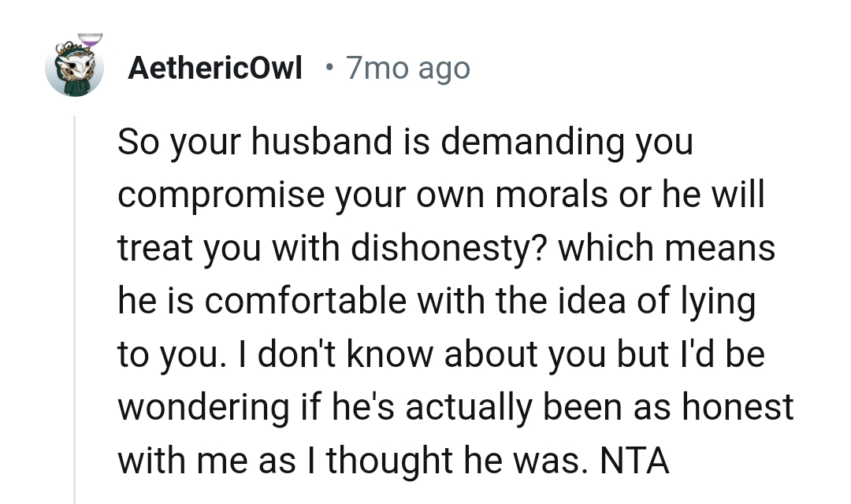Visit the AethericOwl username profile link
The height and width of the screenshot is (504, 851).
pos(215,69)
